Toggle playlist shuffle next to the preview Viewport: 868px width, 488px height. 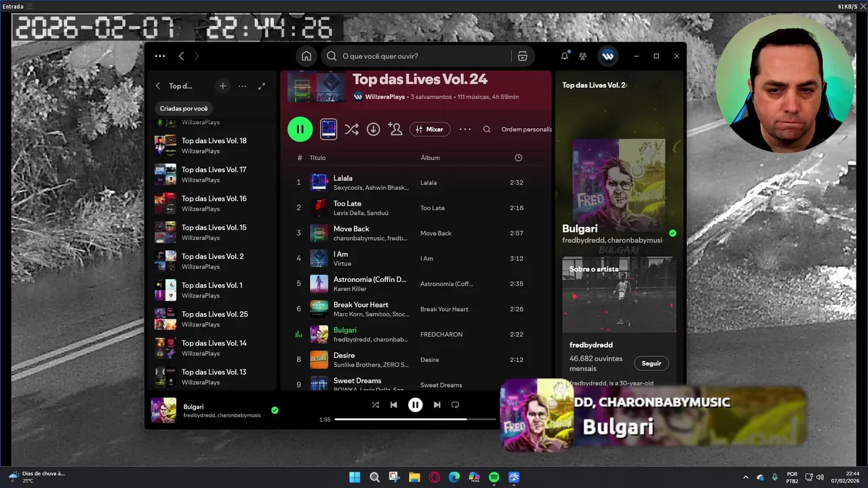[351, 129]
